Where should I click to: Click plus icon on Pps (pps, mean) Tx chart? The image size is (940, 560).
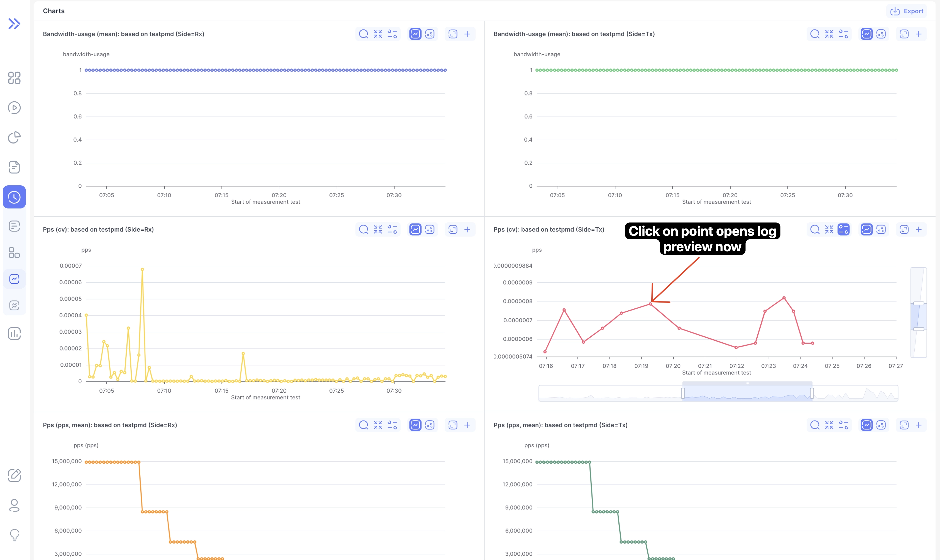pos(919,425)
